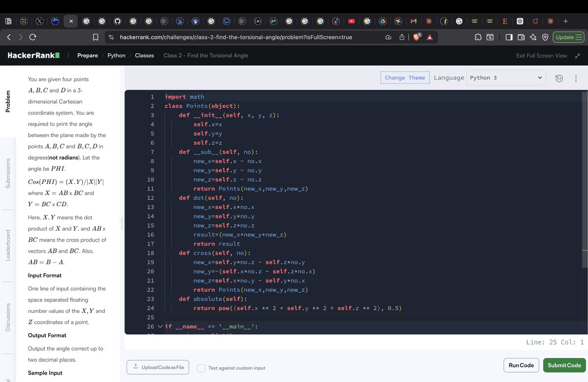Click the 'Sample Input' heading
Viewport: 588px width, 382px height.
tap(45, 373)
